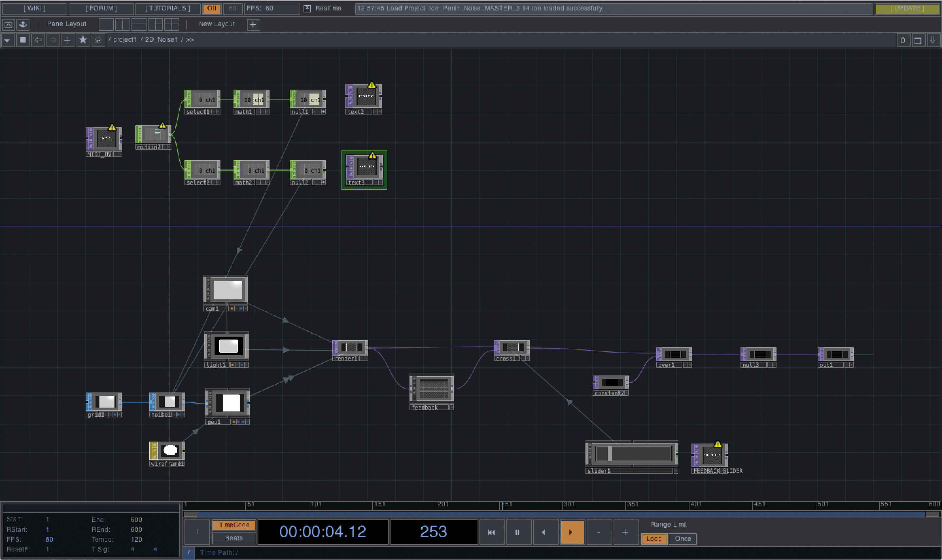Screen dimensions: 942x560
Task: Go back with left arrow in path bar
Action: coord(38,40)
